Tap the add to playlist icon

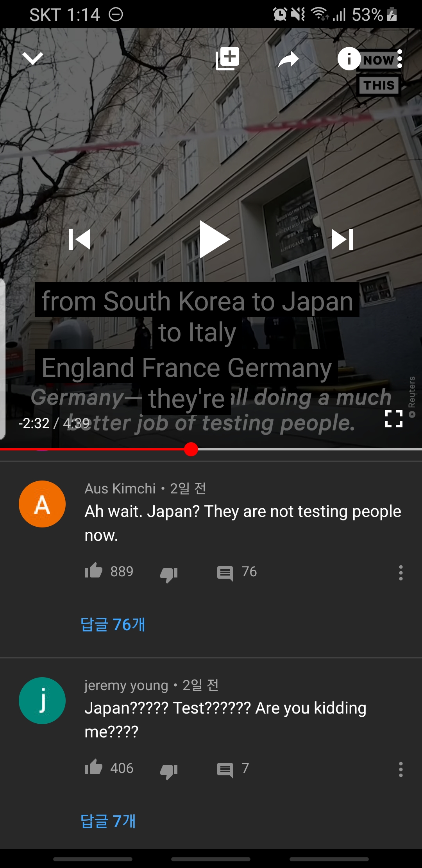point(227,59)
